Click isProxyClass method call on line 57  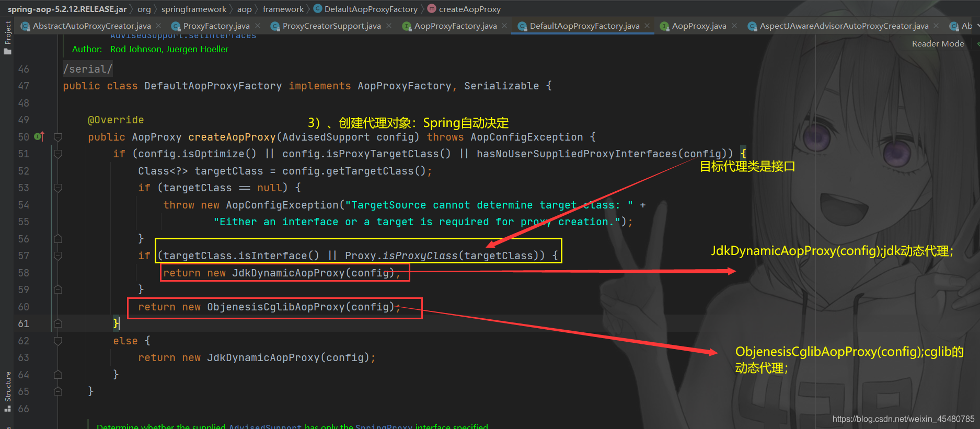coord(420,256)
